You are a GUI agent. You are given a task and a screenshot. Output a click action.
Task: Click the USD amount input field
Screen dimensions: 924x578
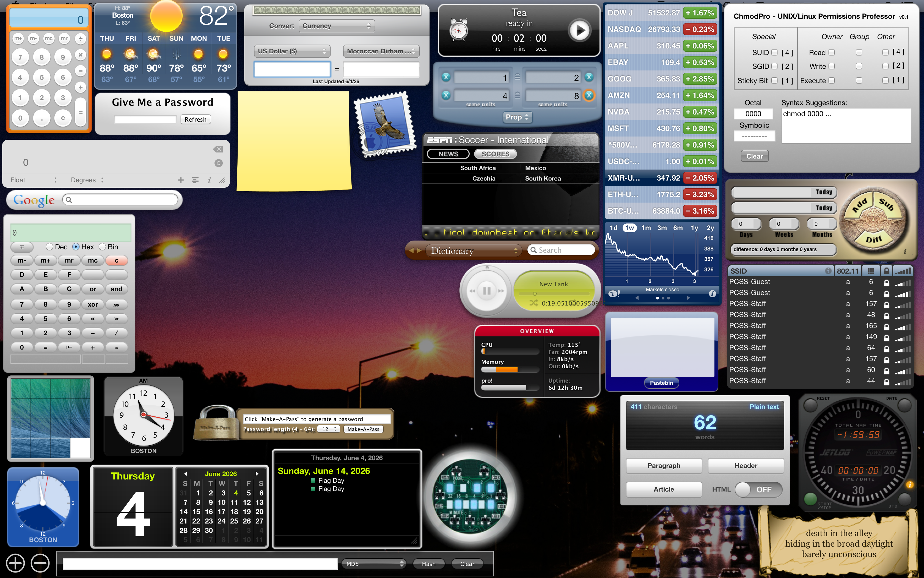tap(292, 69)
